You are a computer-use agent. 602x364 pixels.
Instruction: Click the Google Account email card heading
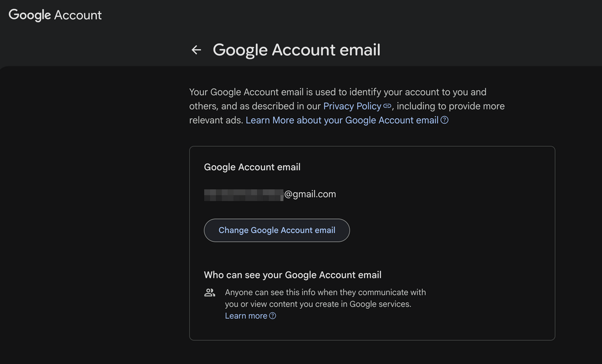(x=252, y=167)
